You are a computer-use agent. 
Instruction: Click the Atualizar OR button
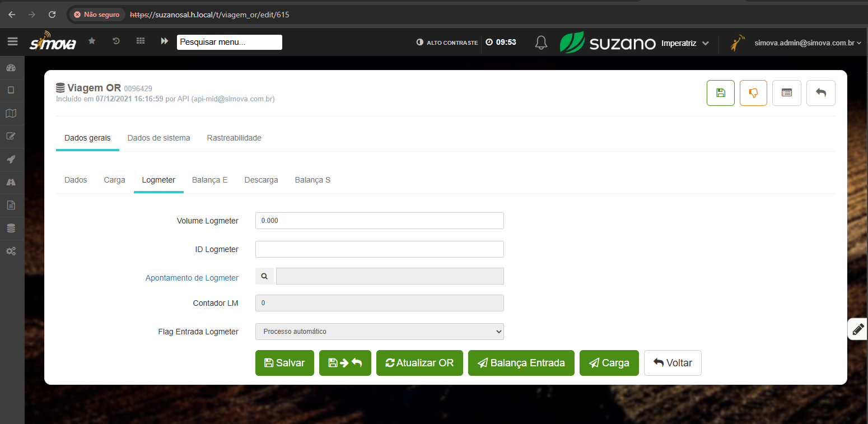pos(419,363)
